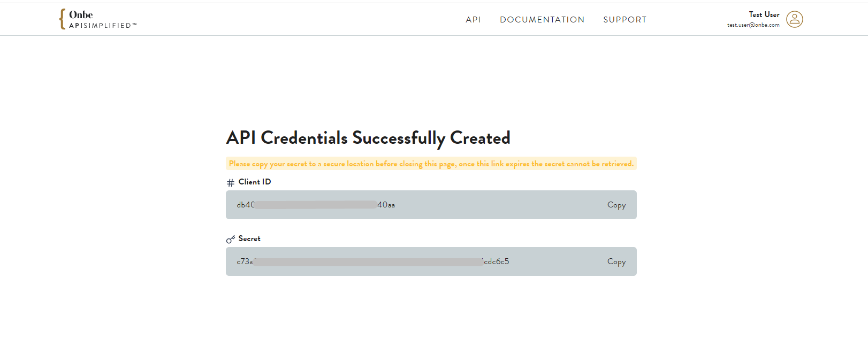Click the Secret label
Image resolution: width=868 pixels, height=355 pixels.
tap(249, 238)
